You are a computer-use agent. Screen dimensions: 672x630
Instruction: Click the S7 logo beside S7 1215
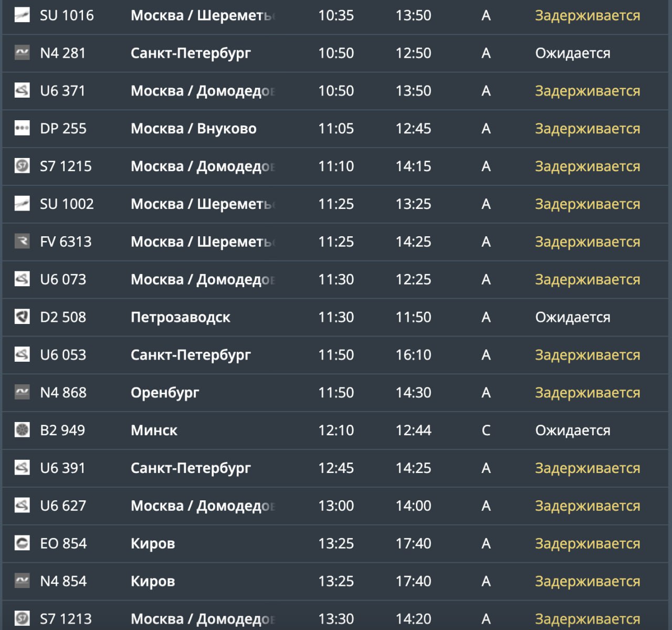pos(22,166)
